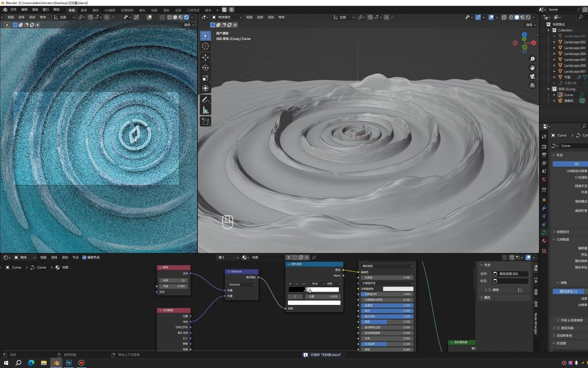Select the Transform tool in the toolbar
Viewport: 588px width, 368px height.
(206, 89)
